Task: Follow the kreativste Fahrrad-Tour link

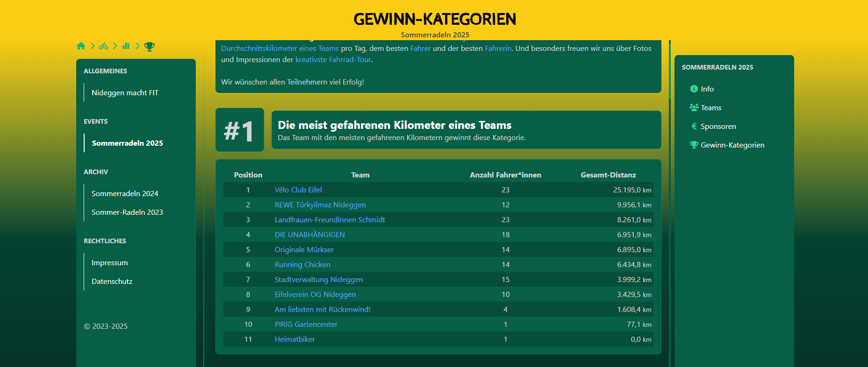Action: point(333,59)
